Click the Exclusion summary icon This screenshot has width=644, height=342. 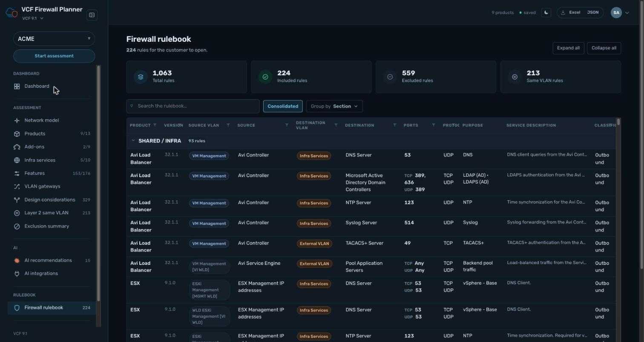[17, 227]
